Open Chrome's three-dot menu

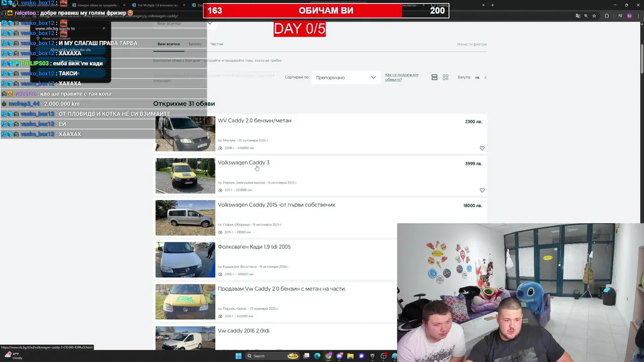(638, 16)
